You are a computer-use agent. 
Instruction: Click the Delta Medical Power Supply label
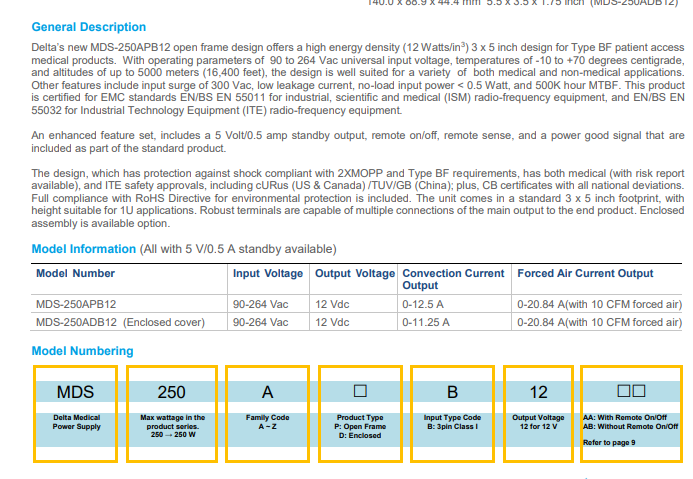point(76,422)
